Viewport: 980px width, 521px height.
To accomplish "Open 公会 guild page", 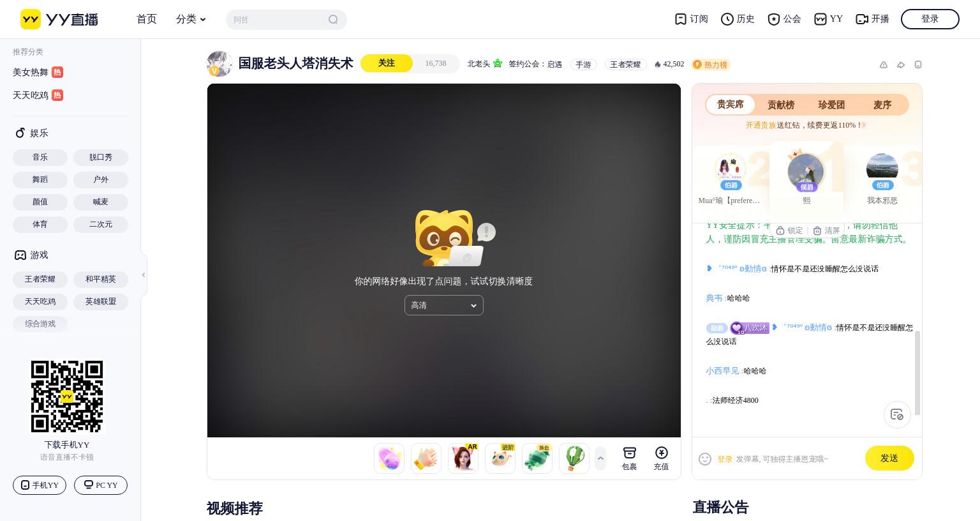I will coord(784,19).
